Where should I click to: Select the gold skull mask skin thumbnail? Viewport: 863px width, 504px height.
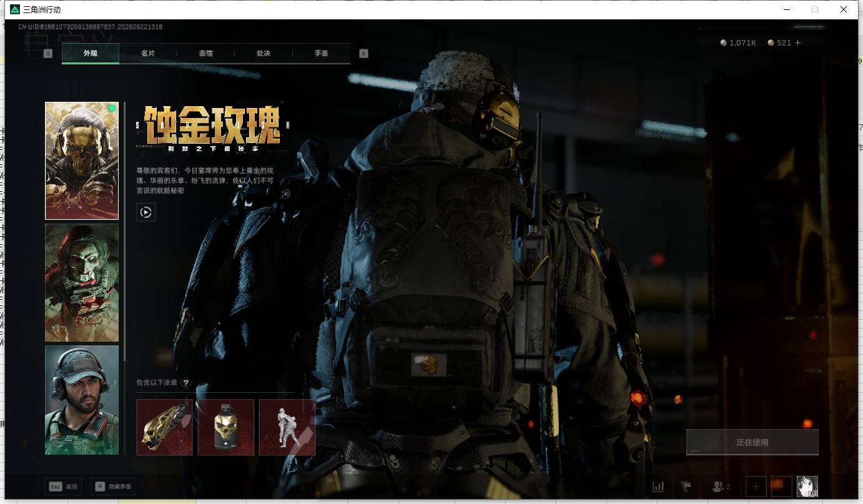[82, 161]
